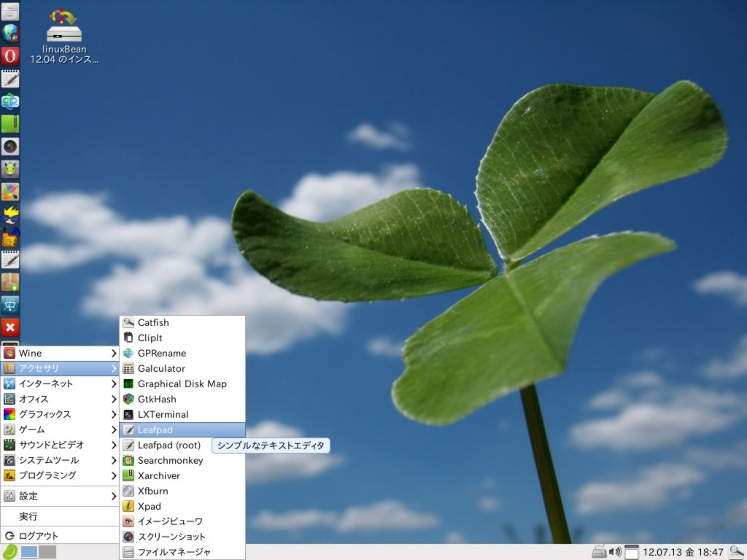Start LXTerminal
This screenshot has width=747, height=560.
point(182,414)
